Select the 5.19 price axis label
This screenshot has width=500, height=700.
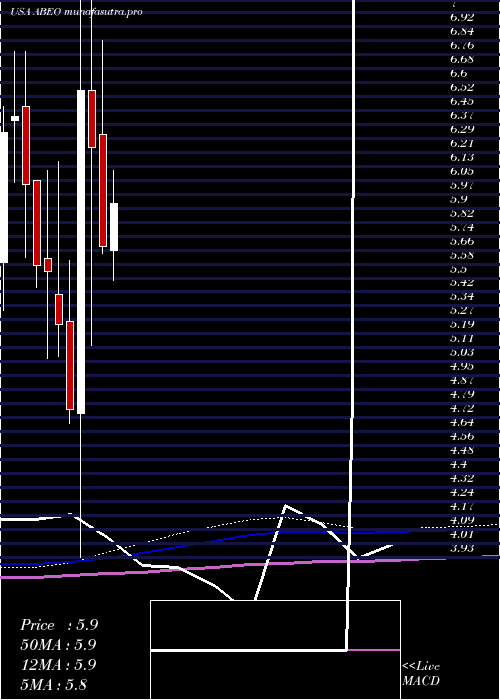pyautogui.click(x=462, y=325)
